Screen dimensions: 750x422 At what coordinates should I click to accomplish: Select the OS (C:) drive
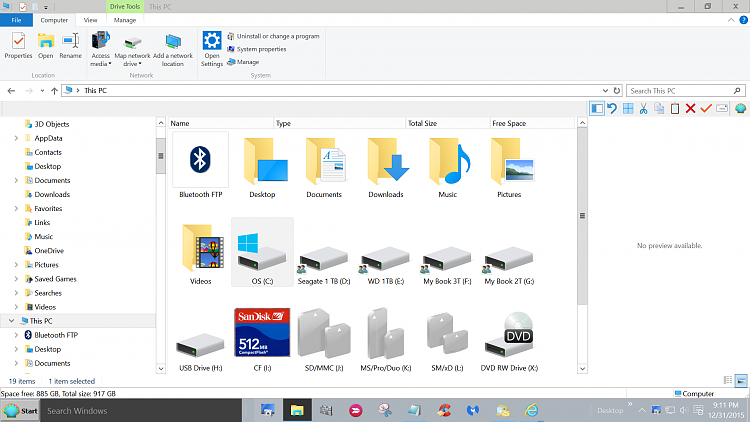point(262,253)
